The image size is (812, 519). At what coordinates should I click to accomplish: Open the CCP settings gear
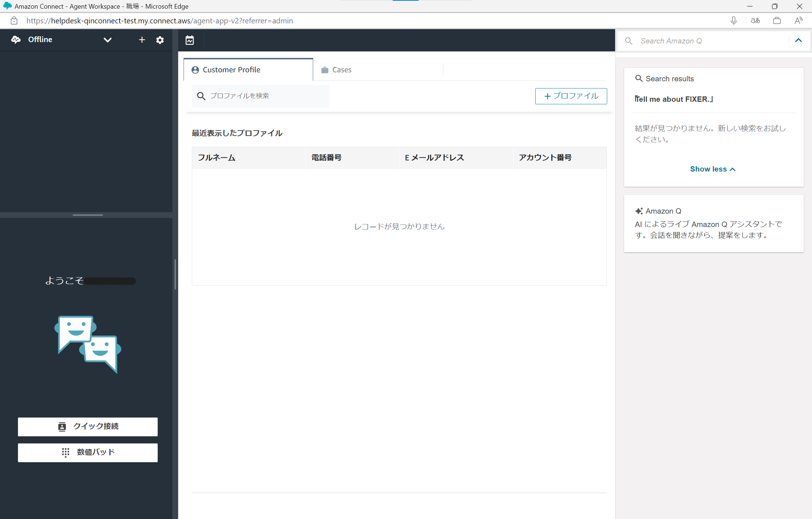(x=160, y=40)
